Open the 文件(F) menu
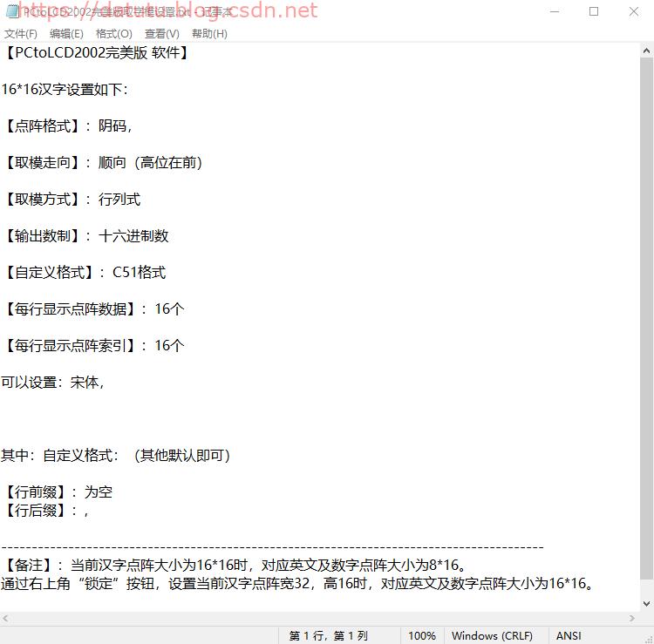Viewport: 654px width, 644px height. click(x=21, y=33)
